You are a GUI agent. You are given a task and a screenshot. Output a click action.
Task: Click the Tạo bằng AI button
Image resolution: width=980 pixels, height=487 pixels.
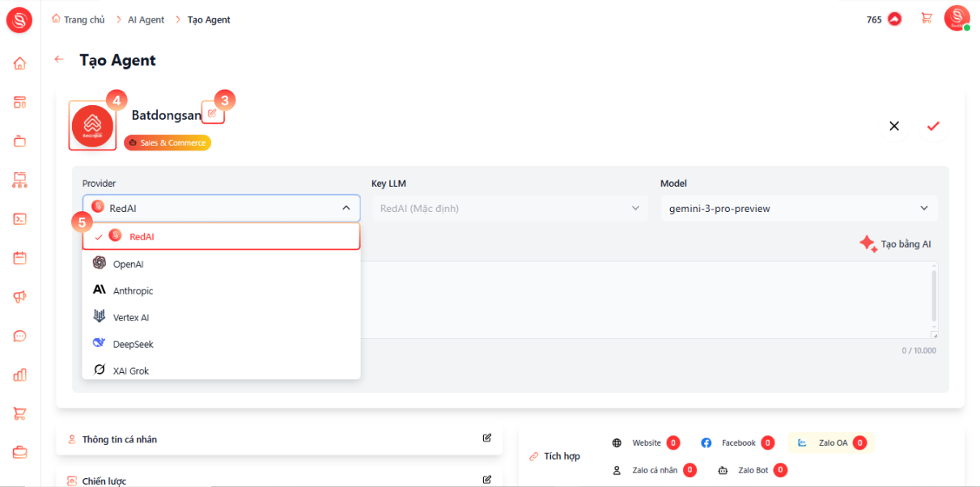click(x=895, y=243)
